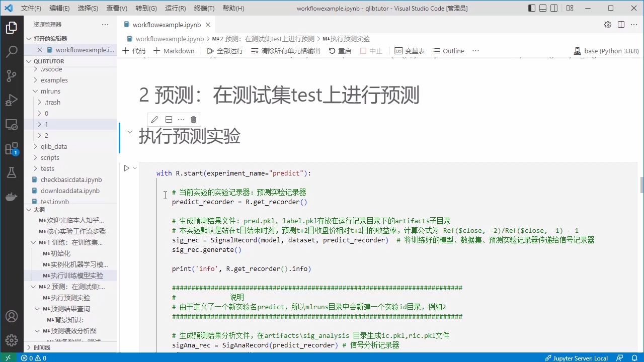Open the cell more actions ellipsis menu
The width and height of the screenshot is (644, 362).
point(181,119)
